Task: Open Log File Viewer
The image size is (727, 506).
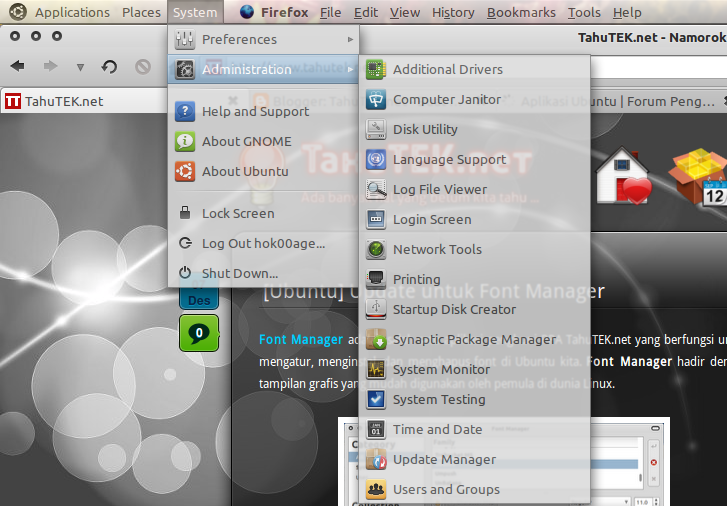Action: [439, 190]
